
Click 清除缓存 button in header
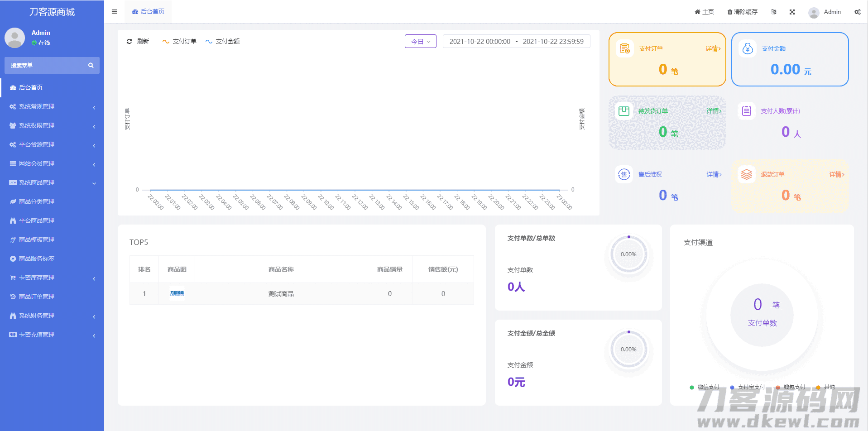pyautogui.click(x=742, y=12)
